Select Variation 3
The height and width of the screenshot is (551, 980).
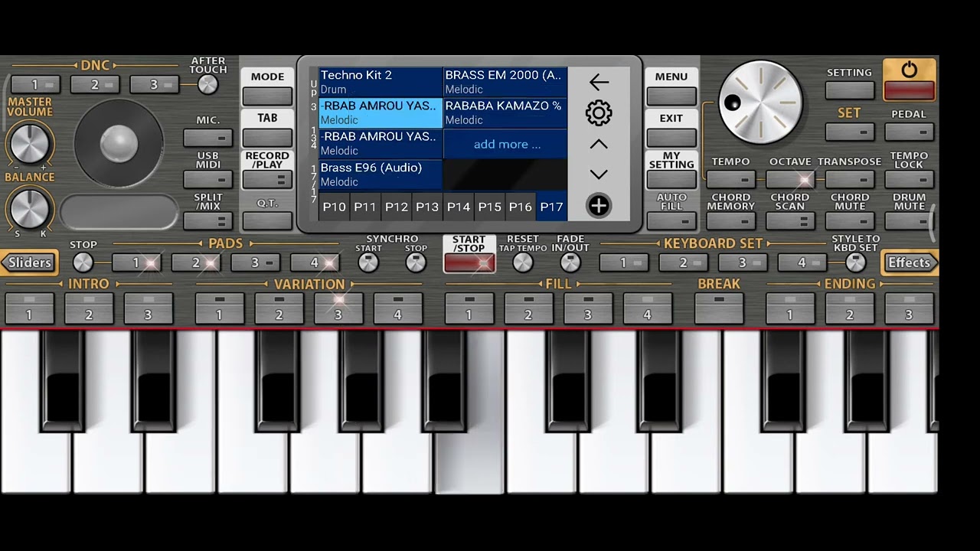click(x=338, y=308)
